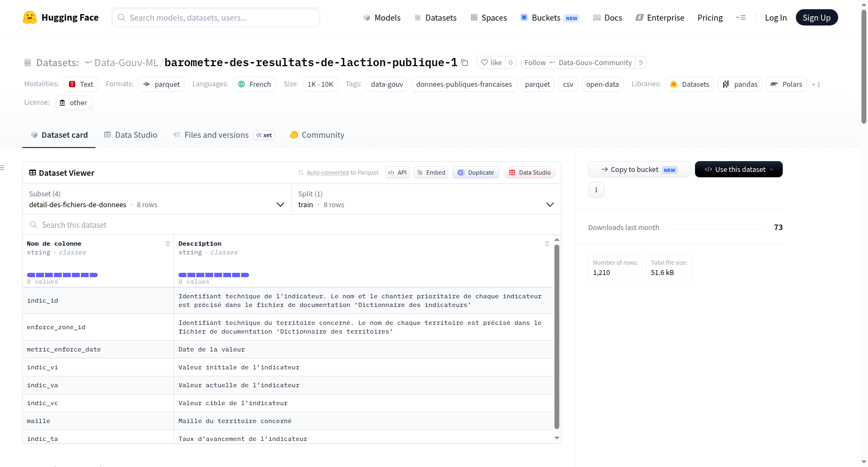Open Buckets in top navigation

pyautogui.click(x=550, y=17)
